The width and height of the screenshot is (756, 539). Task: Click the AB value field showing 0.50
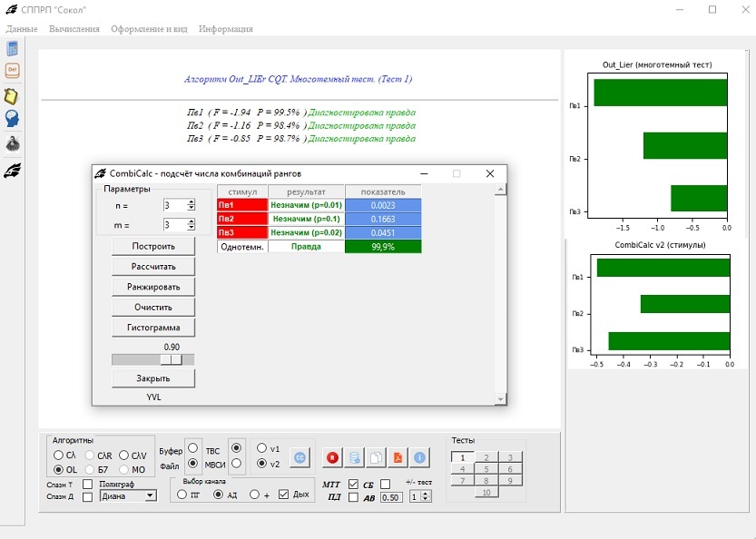pos(391,497)
